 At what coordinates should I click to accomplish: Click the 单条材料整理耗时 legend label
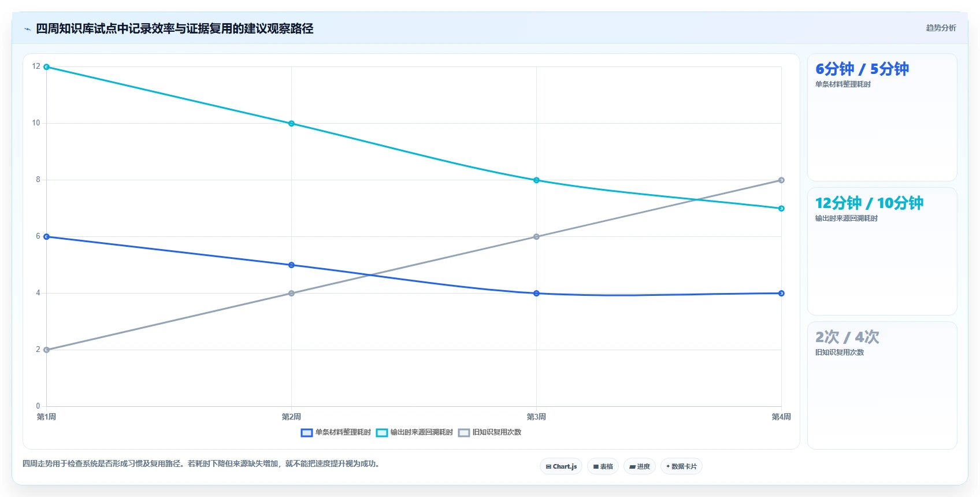(x=343, y=432)
